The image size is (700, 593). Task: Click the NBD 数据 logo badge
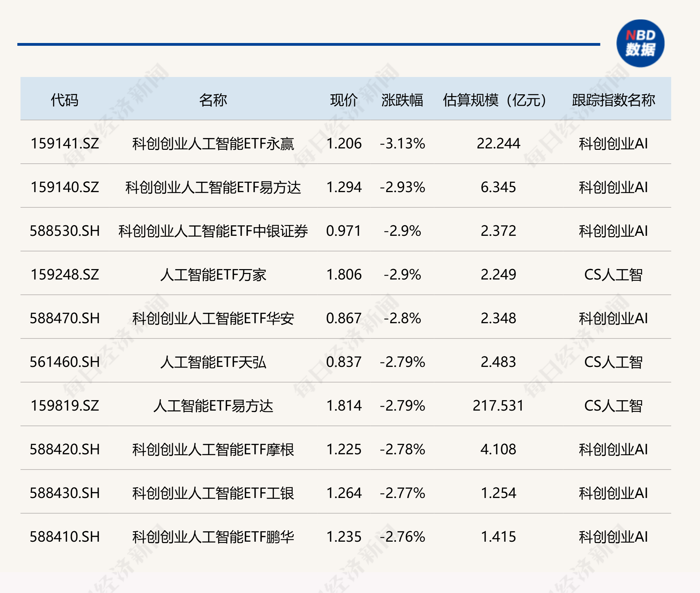[640, 43]
